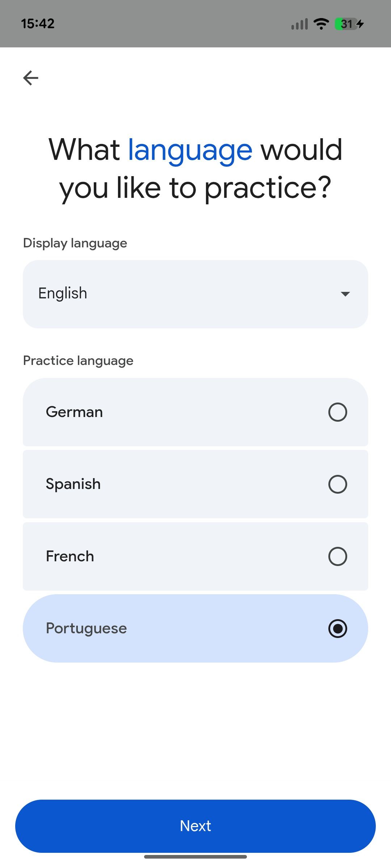Select the Spanish radio button
Viewport: 391px width, 868px height.
coord(337,484)
